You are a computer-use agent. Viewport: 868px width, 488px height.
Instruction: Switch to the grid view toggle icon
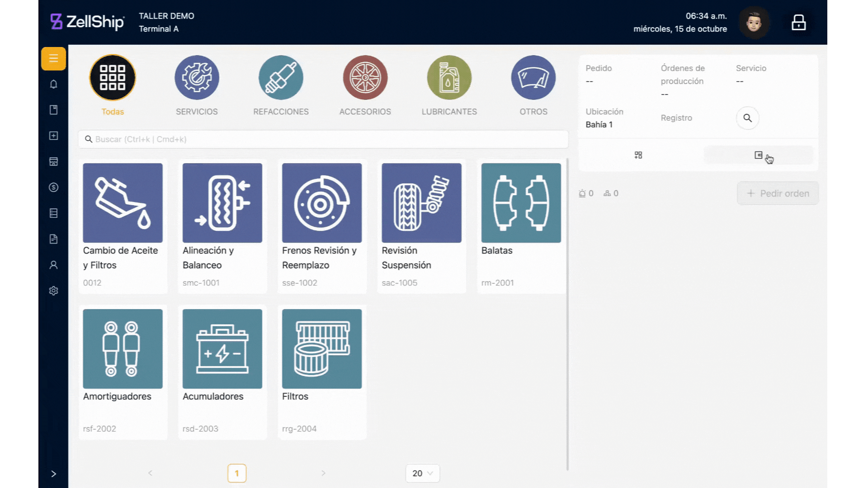point(638,155)
